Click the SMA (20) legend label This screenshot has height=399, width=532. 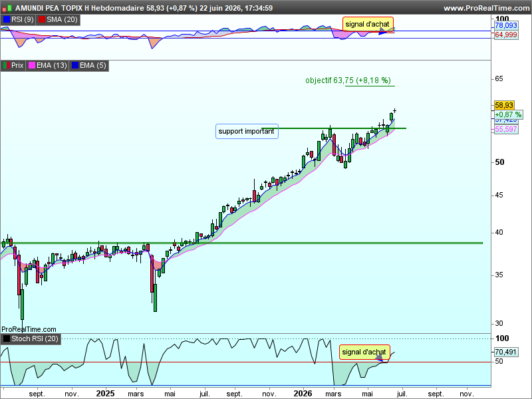coord(62,19)
